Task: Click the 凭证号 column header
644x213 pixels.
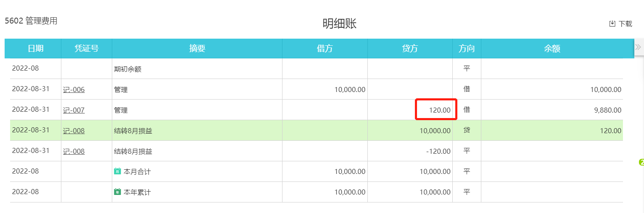Action: [87, 48]
